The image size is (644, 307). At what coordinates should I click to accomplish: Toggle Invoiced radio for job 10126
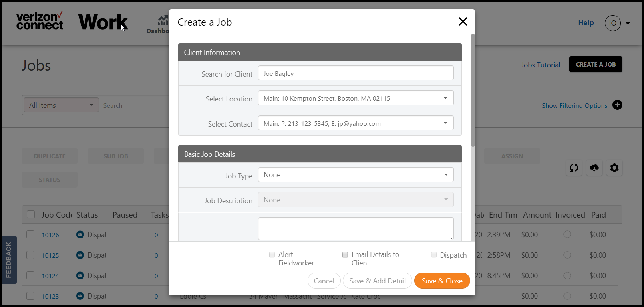tap(567, 234)
